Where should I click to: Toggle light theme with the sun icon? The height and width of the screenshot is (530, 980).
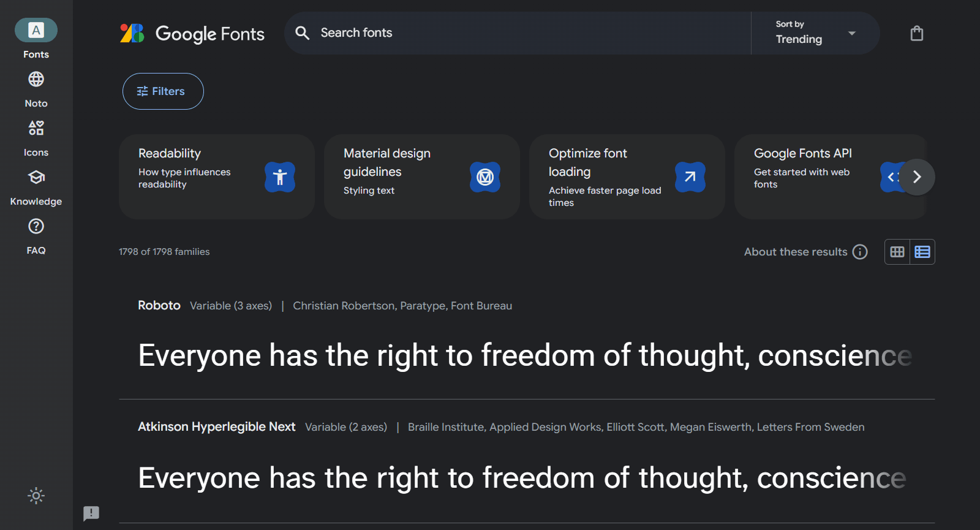(x=36, y=496)
